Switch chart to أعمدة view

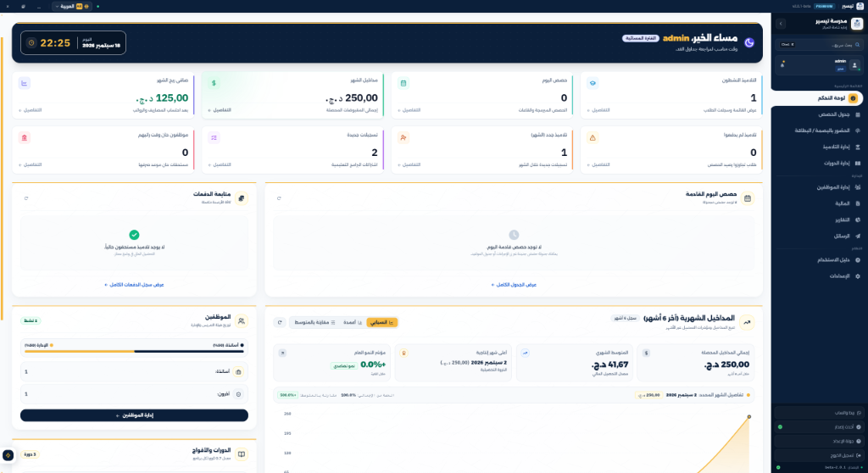(353, 322)
